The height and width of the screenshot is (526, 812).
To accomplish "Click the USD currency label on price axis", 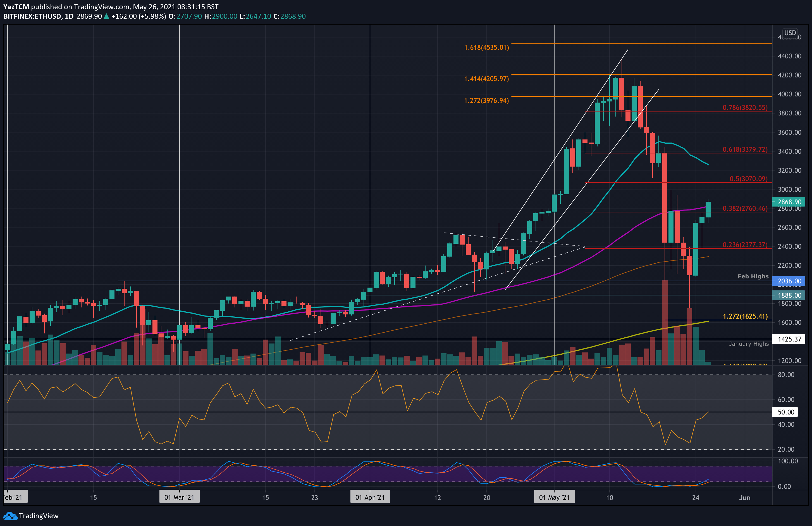I will (790, 33).
